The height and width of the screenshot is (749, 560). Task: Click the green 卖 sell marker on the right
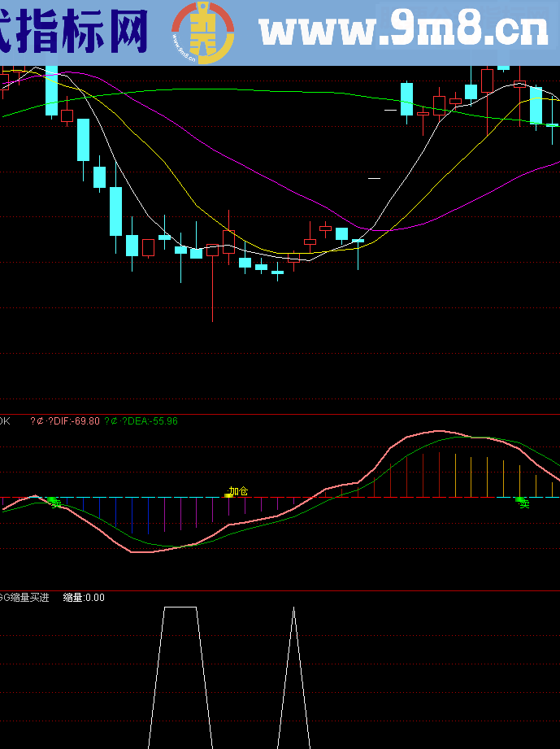(523, 503)
